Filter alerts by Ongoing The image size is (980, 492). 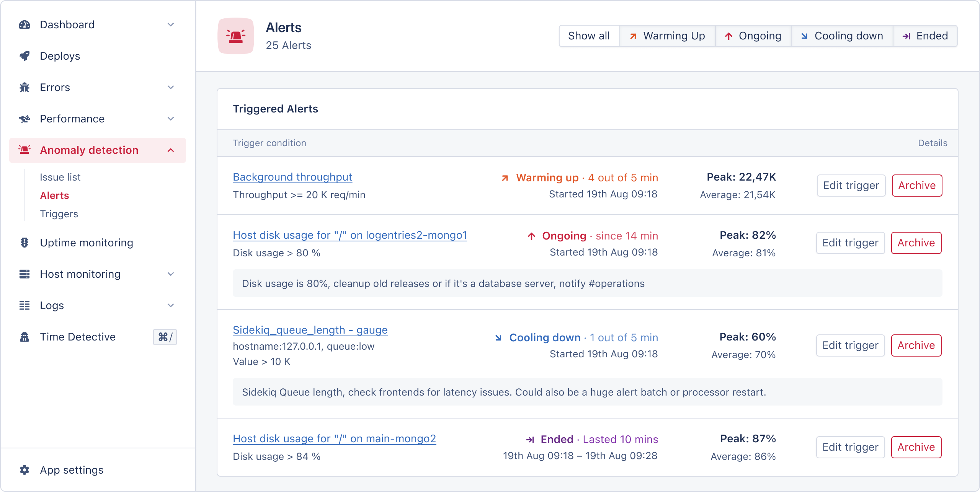(x=753, y=36)
